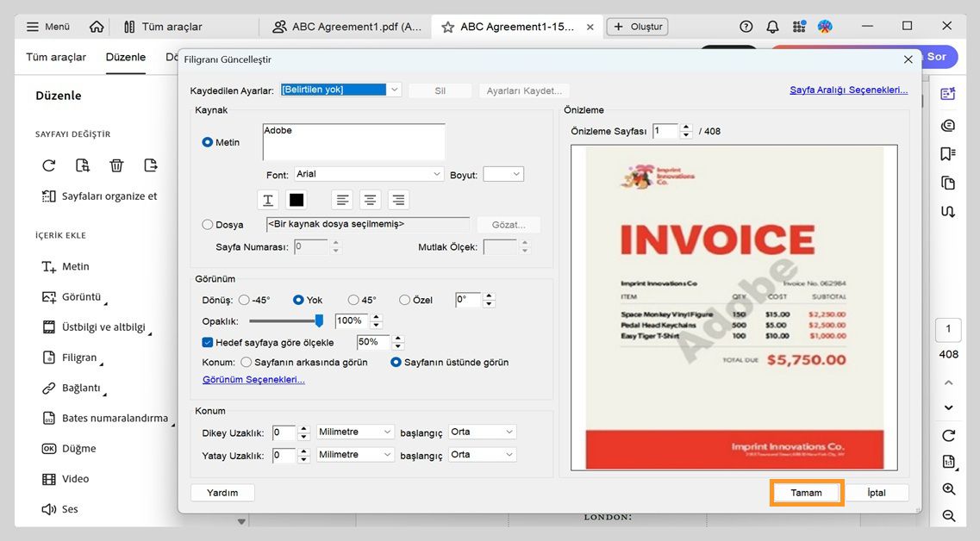The image size is (980, 541).
Task: Enable the Dosya source radio button
Action: pyautogui.click(x=208, y=224)
